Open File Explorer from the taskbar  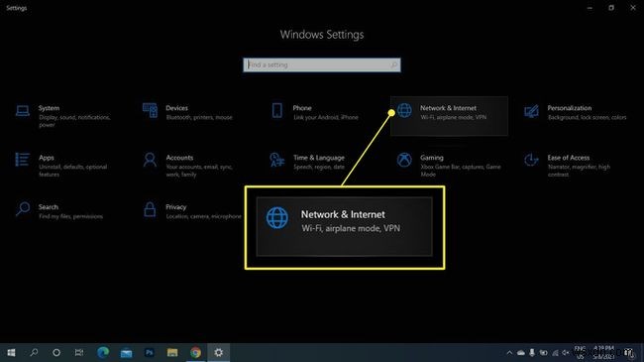(172, 352)
